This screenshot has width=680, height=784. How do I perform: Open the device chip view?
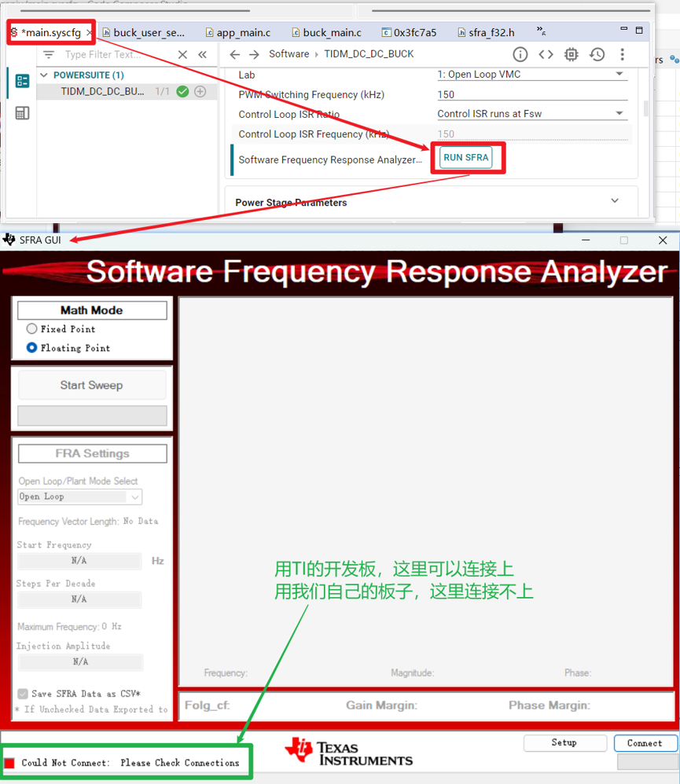pos(571,54)
